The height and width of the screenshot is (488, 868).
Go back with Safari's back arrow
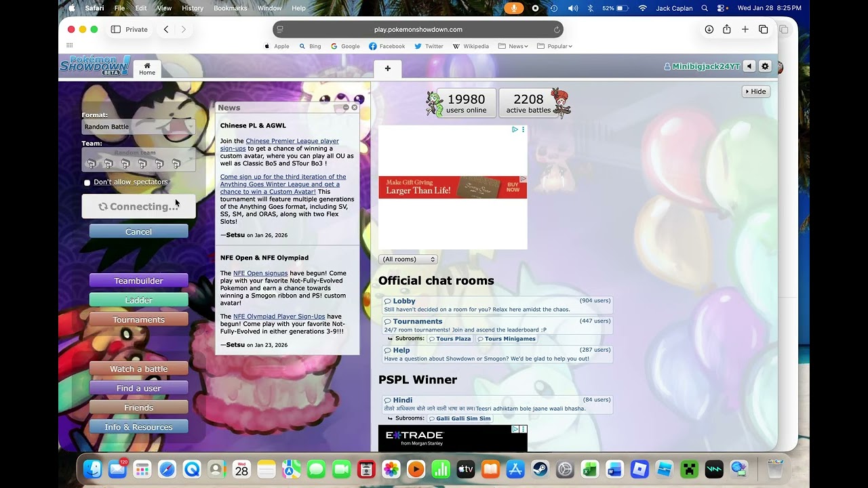(x=166, y=29)
